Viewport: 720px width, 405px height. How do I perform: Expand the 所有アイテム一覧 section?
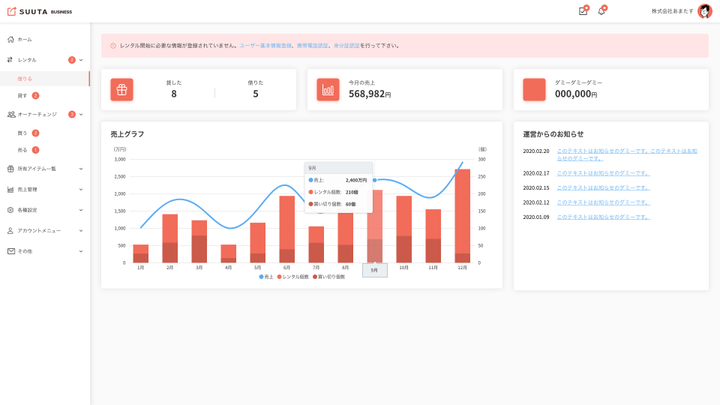coord(81,169)
